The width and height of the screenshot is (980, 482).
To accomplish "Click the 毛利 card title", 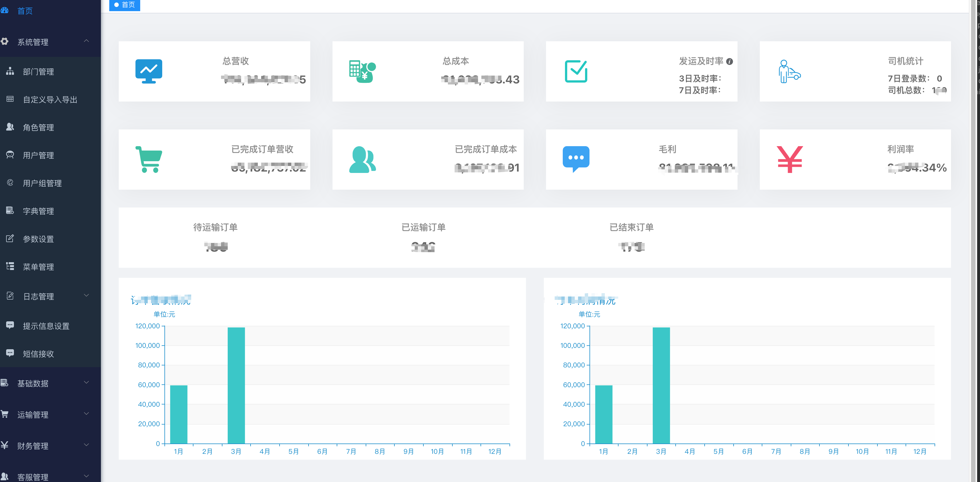I will click(x=667, y=149).
